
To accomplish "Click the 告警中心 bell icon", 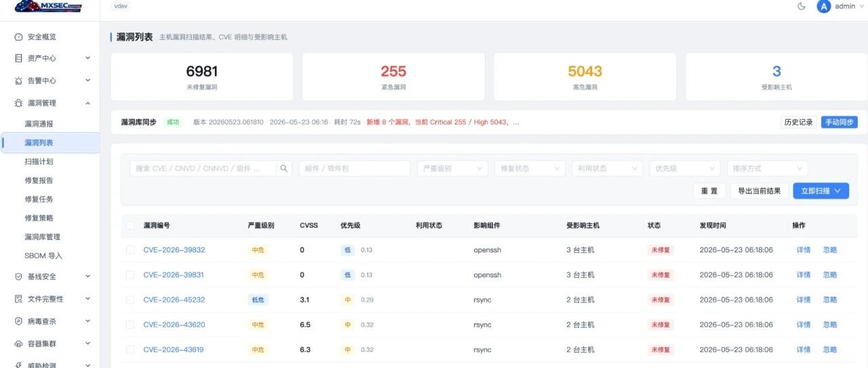I will tap(18, 81).
